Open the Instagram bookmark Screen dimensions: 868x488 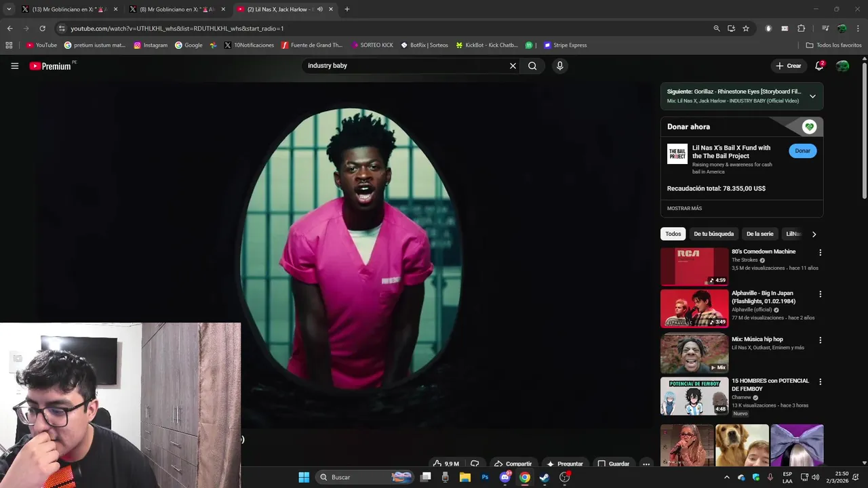pos(151,45)
